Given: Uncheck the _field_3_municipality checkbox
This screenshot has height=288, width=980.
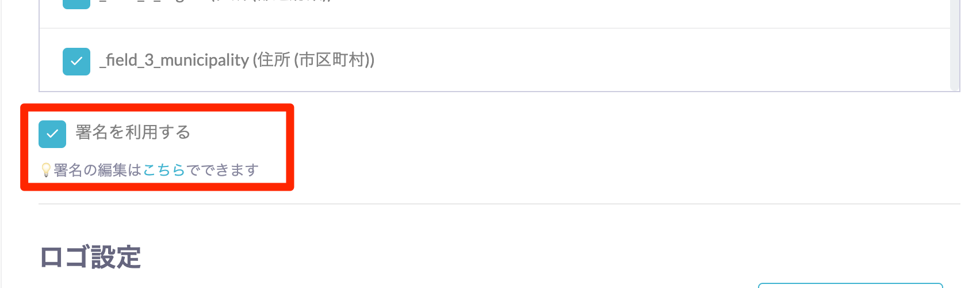Looking at the screenshot, I should (x=76, y=61).
